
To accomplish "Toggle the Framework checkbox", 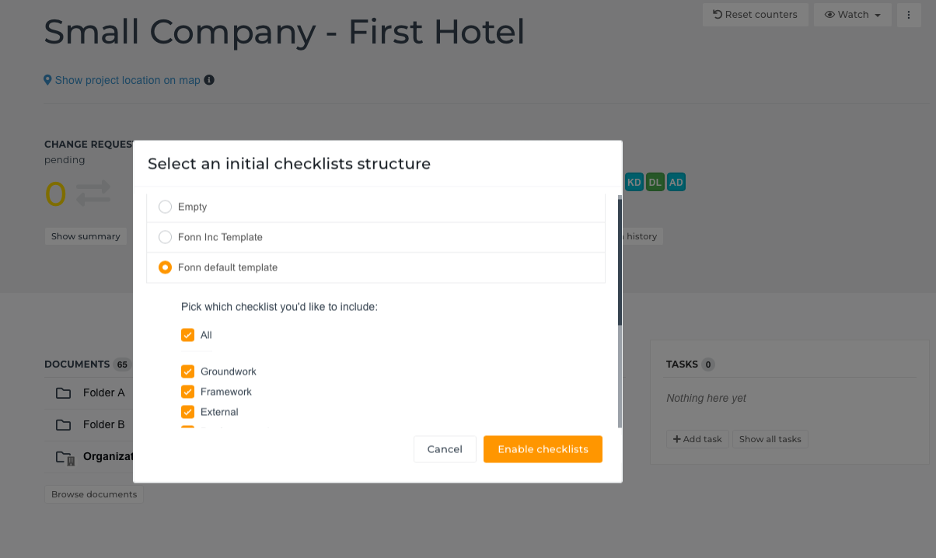I will tap(187, 391).
